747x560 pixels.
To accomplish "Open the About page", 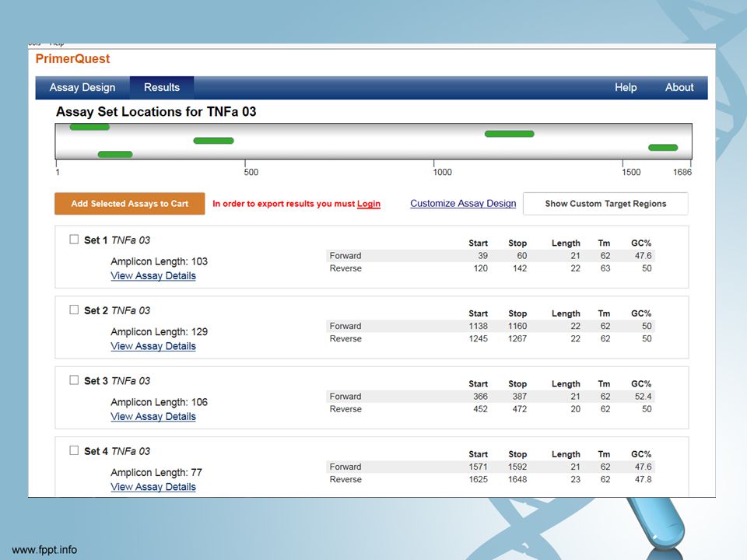I will coord(679,88).
